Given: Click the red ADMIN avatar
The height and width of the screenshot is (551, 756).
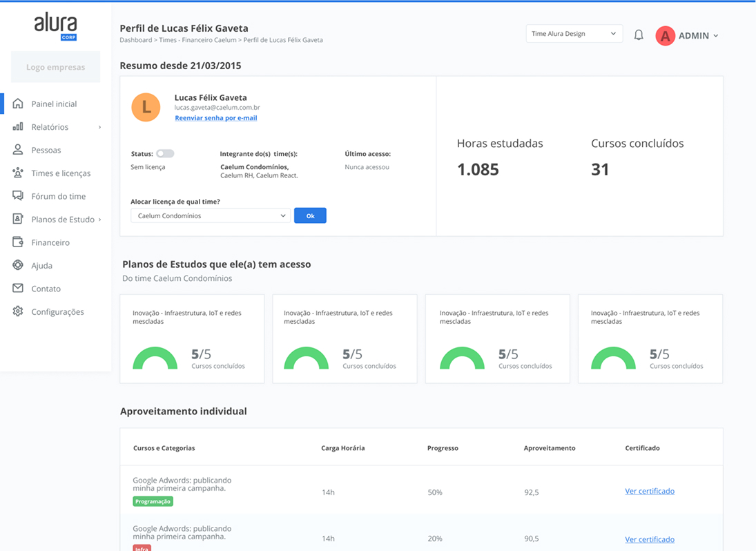Looking at the screenshot, I should click(665, 36).
